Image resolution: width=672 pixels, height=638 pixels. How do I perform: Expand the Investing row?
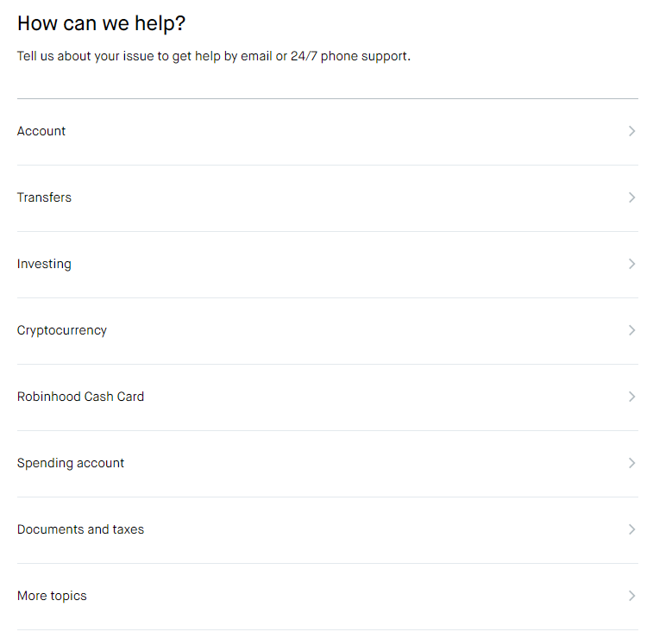click(x=328, y=264)
